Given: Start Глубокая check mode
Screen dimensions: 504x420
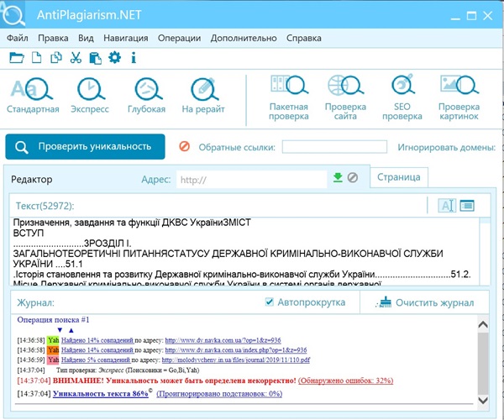Looking at the screenshot, I should 146,95.
